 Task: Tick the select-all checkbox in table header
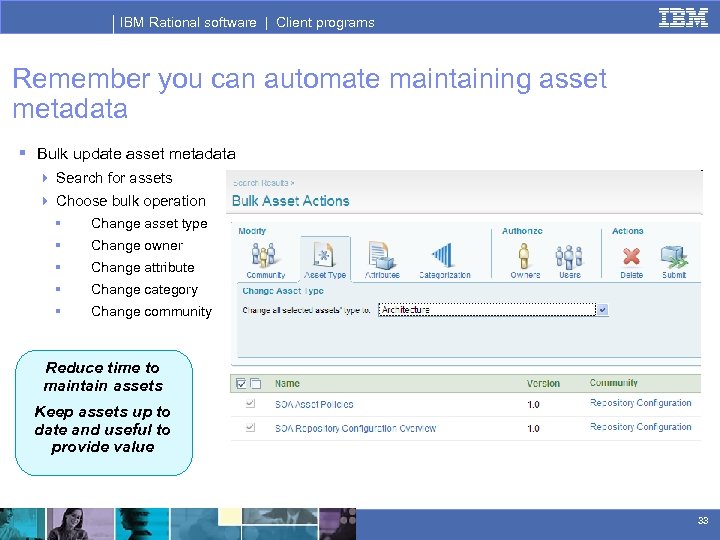pos(241,383)
